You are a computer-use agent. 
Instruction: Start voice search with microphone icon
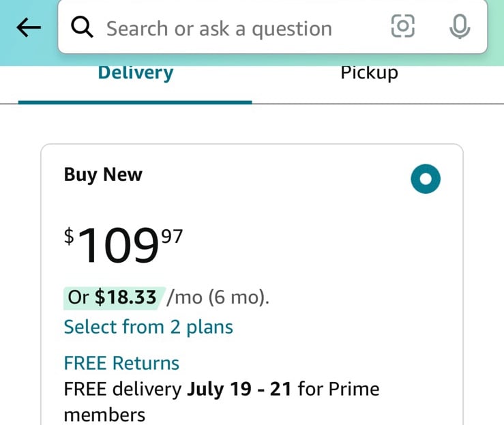(x=460, y=27)
